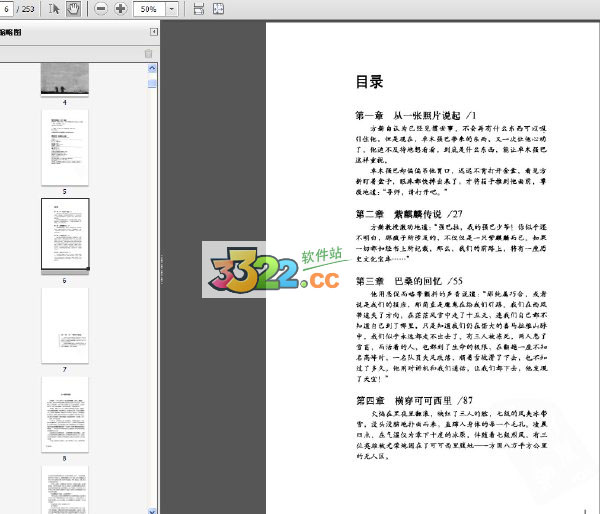The image size is (600, 514).
Task: Choose the fit full page view icon
Action: 218,9
